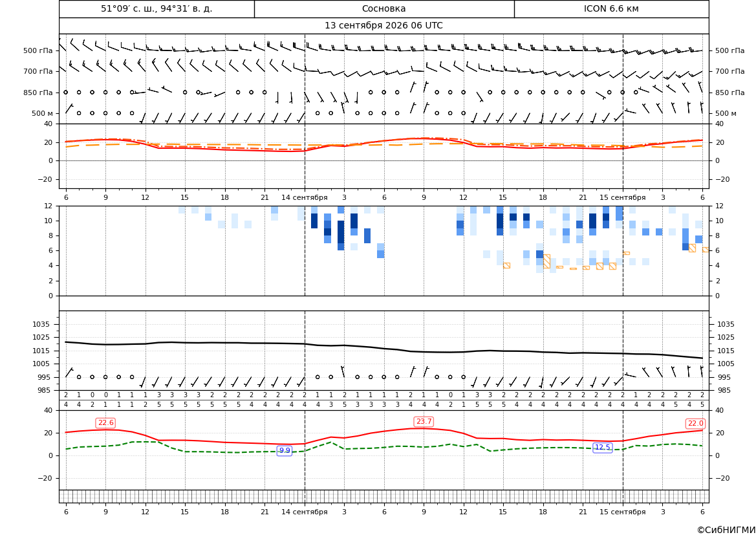Viewport: 756px width, 535px height.
Task: Click the 500 м right axis label
Action: (x=726, y=113)
